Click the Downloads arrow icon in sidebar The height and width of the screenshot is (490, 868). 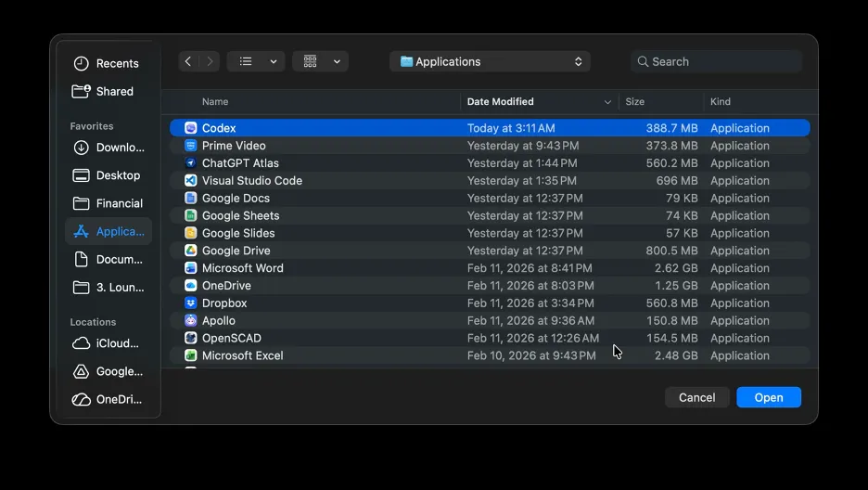pos(81,148)
